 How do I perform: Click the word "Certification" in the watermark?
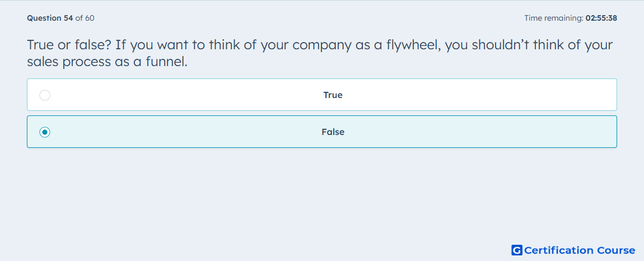559,250
